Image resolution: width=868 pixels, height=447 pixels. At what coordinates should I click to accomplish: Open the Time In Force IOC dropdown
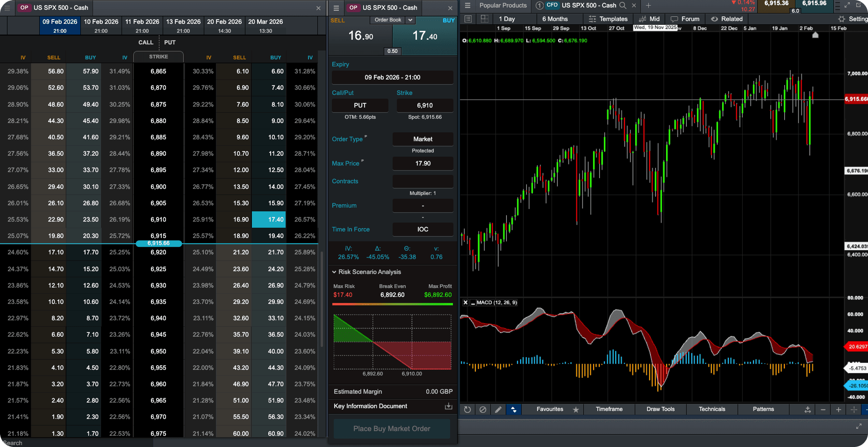click(423, 229)
